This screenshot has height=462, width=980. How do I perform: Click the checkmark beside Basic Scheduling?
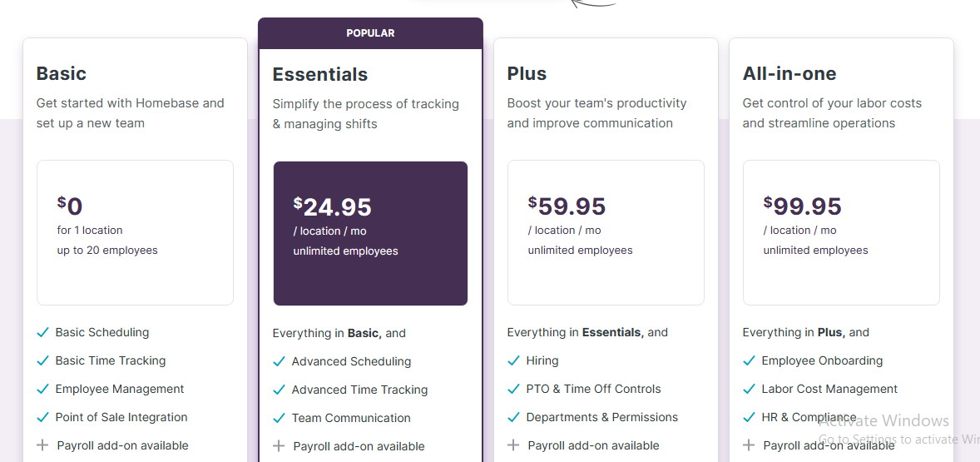pos(42,333)
